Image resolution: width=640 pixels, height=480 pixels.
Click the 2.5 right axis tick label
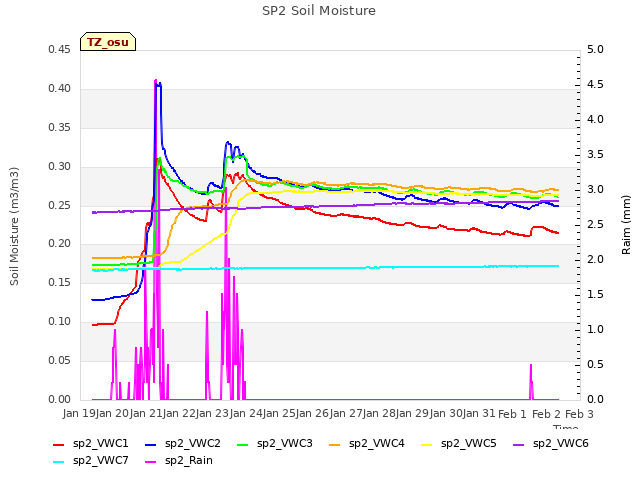[595, 224]
